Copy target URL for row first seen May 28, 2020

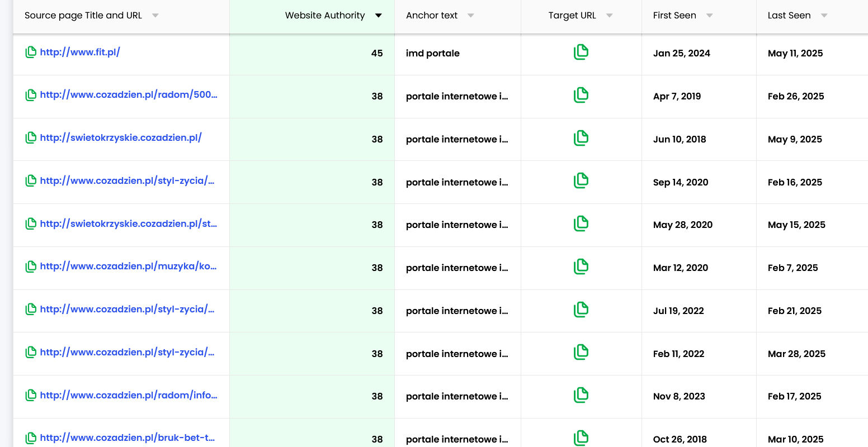pos(581,224)
